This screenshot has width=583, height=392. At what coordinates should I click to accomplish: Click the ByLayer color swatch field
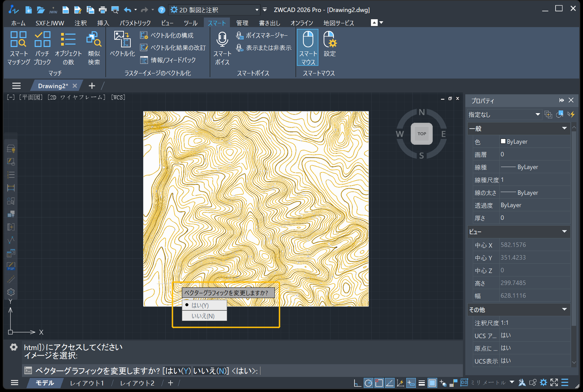click(535, 141)
